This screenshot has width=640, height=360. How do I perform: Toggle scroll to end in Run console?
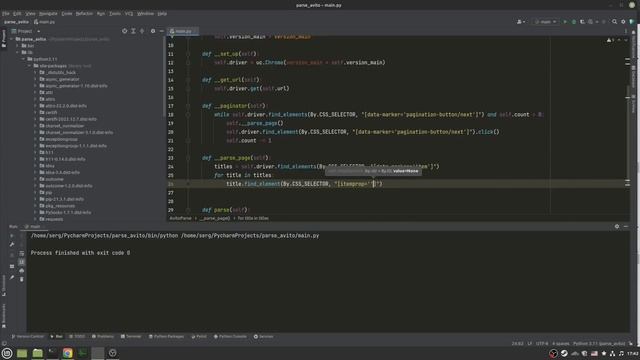tap(22, 262)
